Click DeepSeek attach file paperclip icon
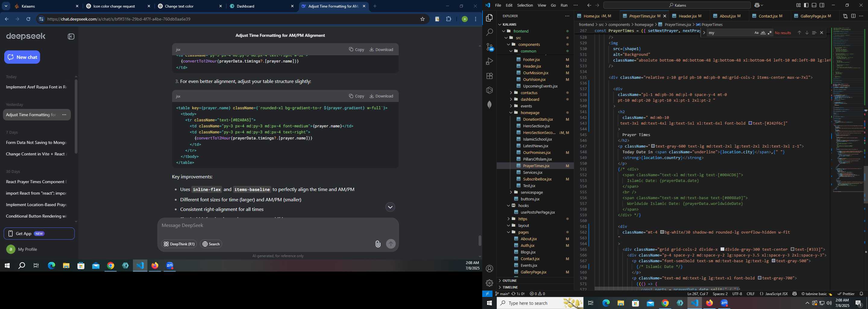This screenshot has width=868, height=309. [378, 244]
